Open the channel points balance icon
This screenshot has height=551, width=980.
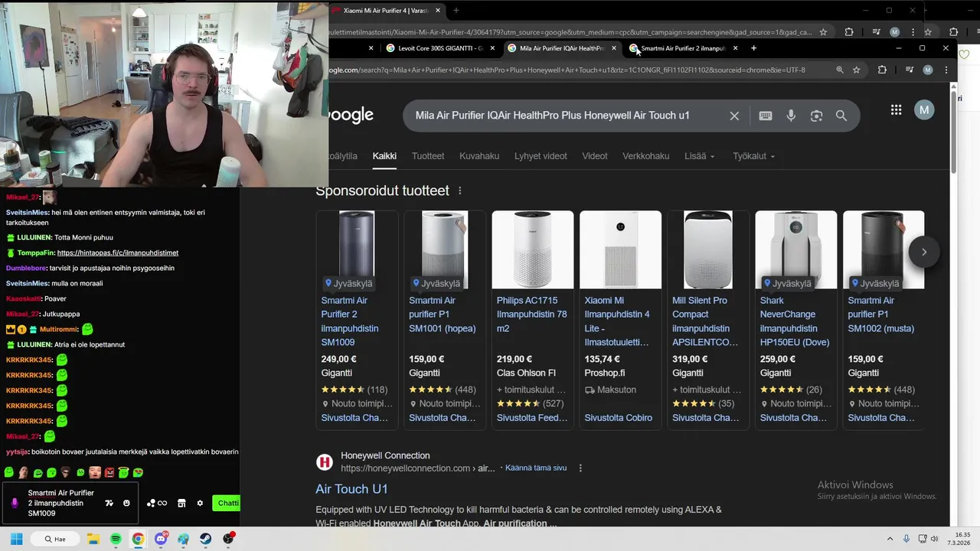[x=157, y=503]
